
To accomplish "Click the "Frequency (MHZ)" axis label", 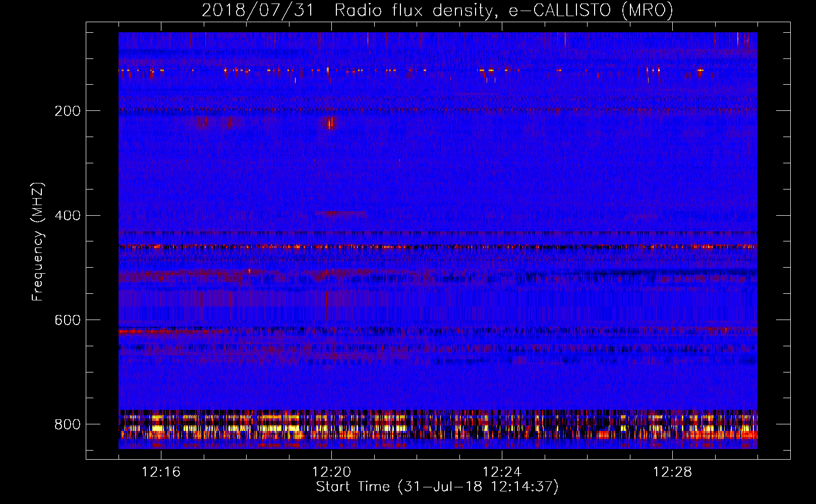I will click(38, 242).
